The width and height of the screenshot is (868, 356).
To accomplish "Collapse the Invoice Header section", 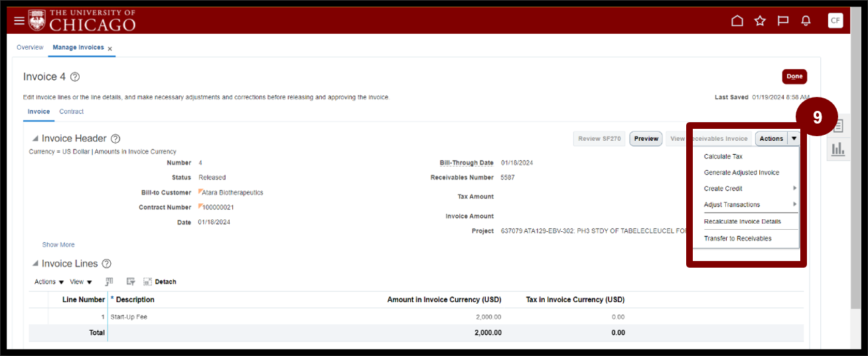I will pos(35,139).
